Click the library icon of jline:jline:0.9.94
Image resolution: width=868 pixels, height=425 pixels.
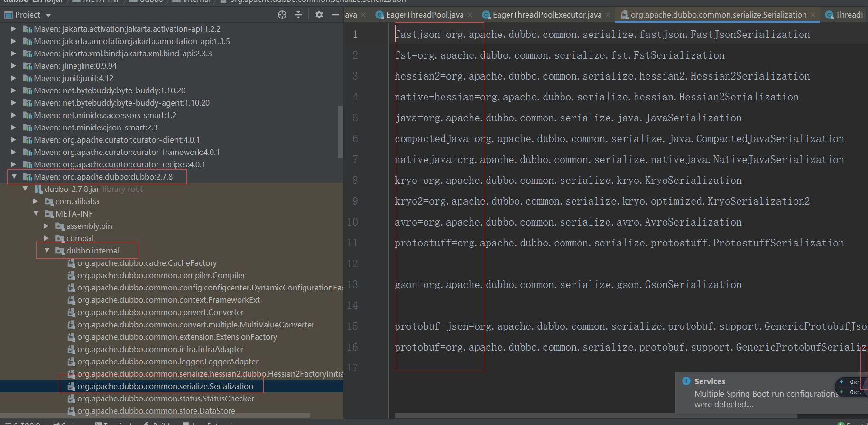[28, 66]
